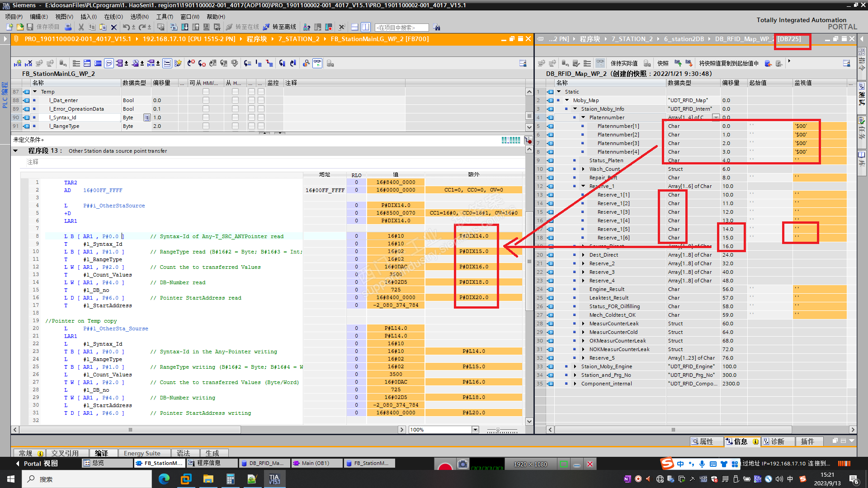Expand the Wash_Count struct row
868x488 pixels.
(583, 169)
